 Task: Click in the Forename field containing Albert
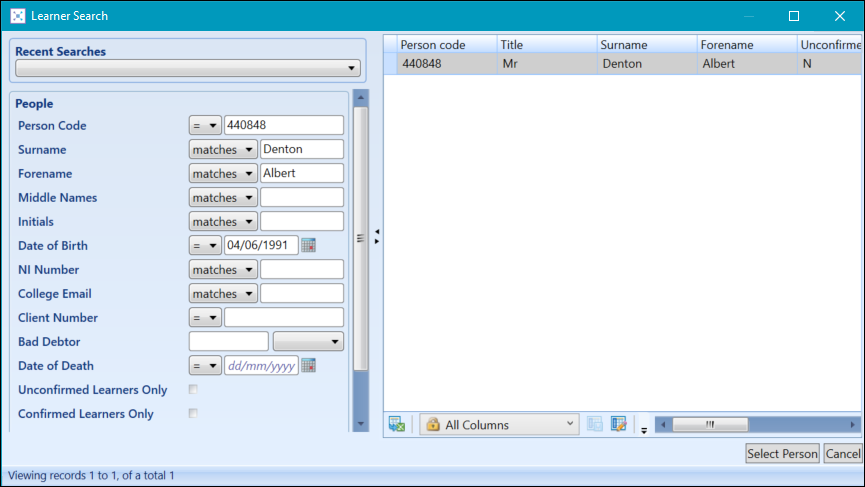coord(302,173)
